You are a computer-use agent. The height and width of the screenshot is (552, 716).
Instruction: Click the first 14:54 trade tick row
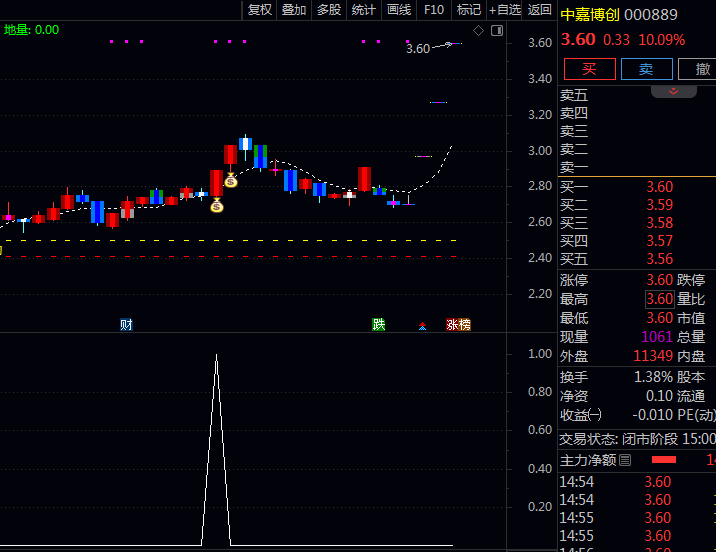click(x=637, y=482)
